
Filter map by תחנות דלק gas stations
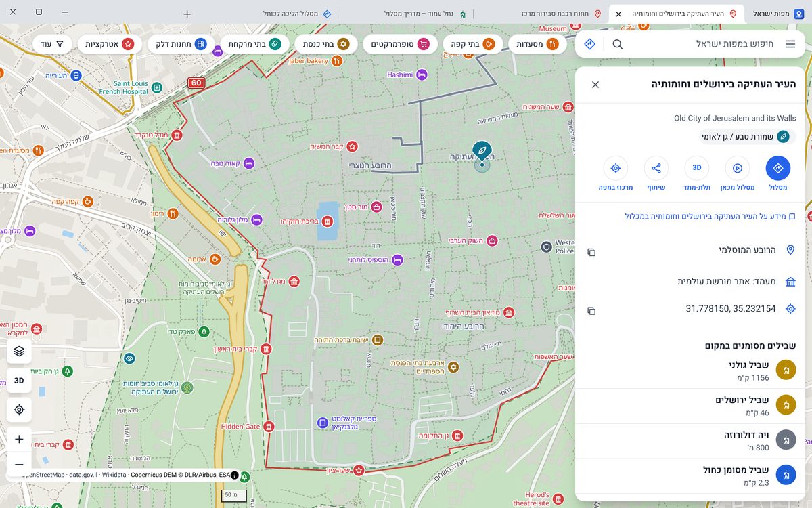[180, 44]
